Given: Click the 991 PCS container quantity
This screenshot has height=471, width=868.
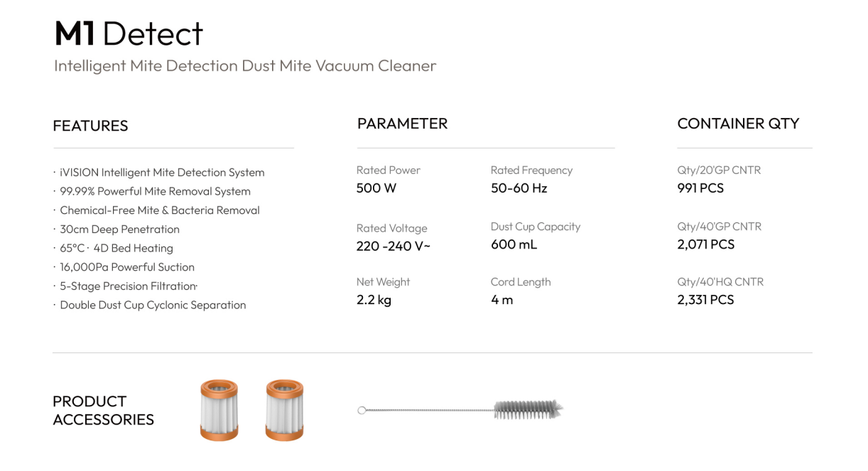Looking at the screenshot, I should point(700,188).
